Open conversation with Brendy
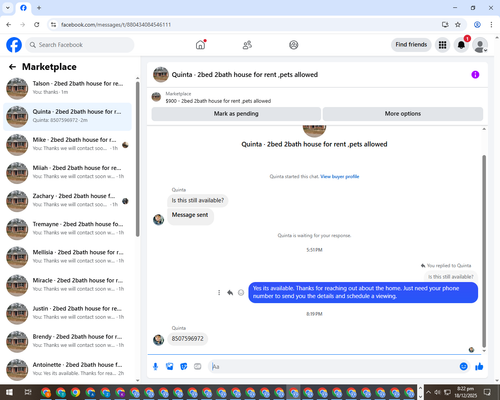Viewport: 500px width, 400px height. click(x=67, y=342)
